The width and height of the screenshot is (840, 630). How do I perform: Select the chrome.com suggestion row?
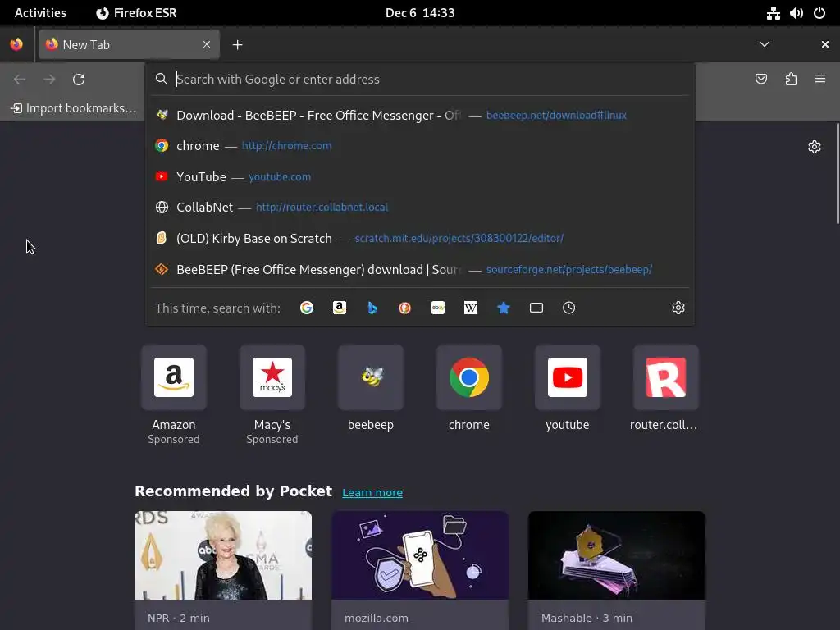coord(420,146)
